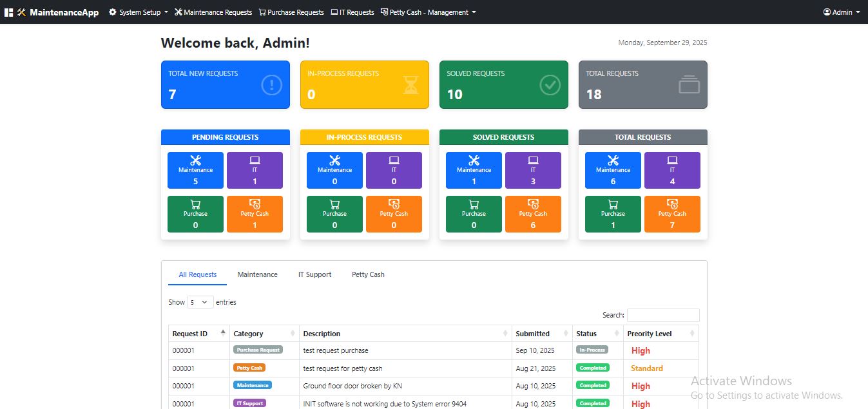Click the IT tile under Pending Requests

[x=255, y=170]
